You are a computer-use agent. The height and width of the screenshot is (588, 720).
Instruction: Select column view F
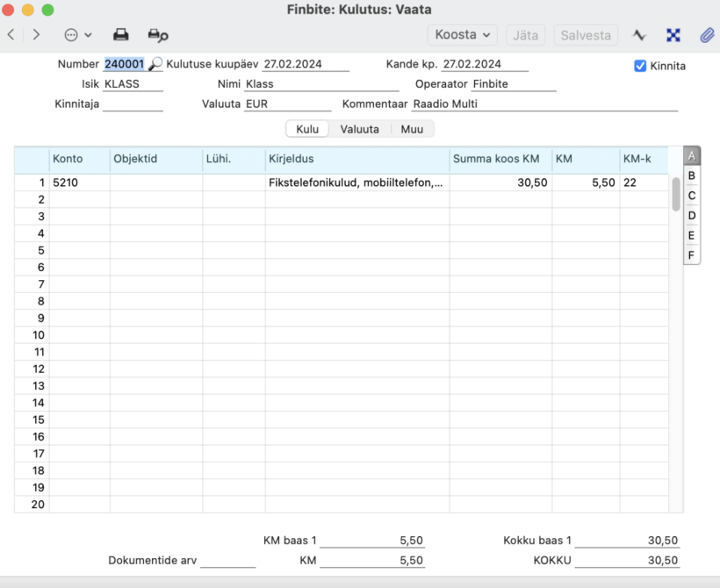coord(692,255)
